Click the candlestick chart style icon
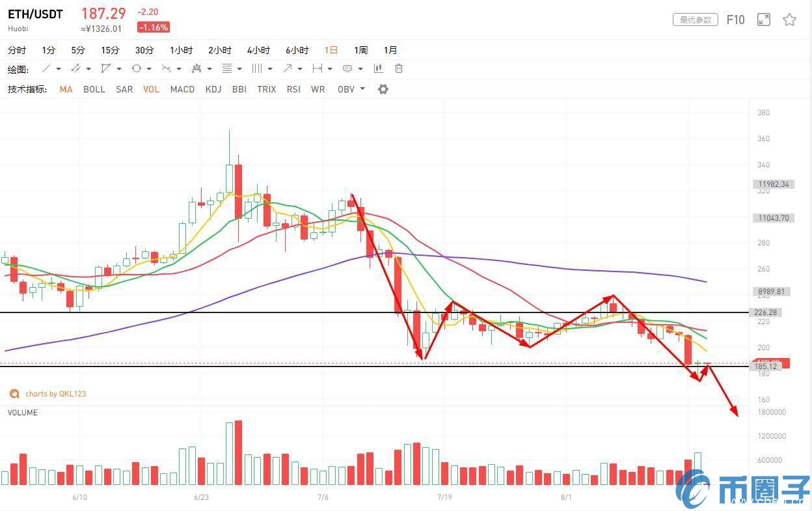 click(379, 68)
